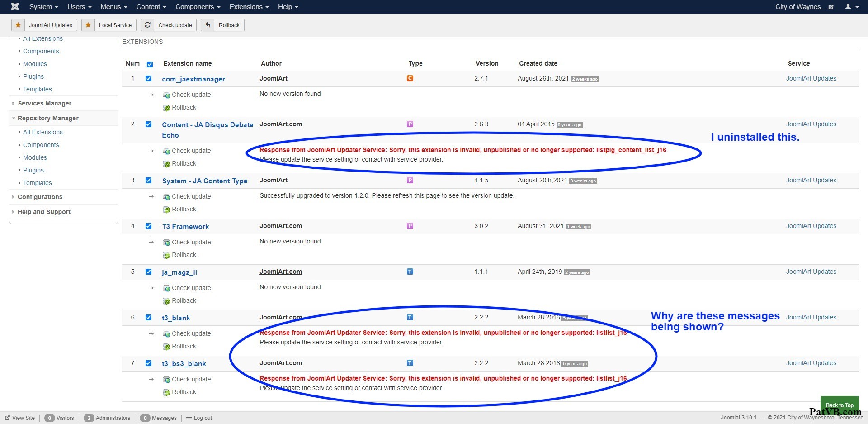Screen dimensions: 868x424
Task: Open the Help dropdown menu
Action: (288, 7)
